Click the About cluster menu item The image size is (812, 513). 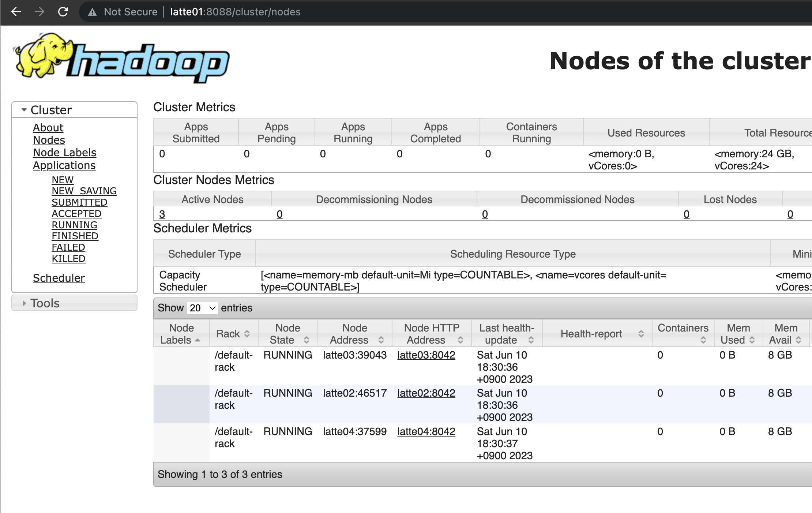pyautogui.click(x=47, y=127)
